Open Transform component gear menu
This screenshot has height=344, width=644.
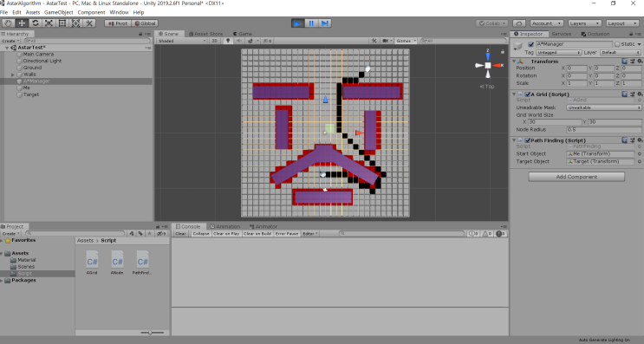tap(640, 62)
